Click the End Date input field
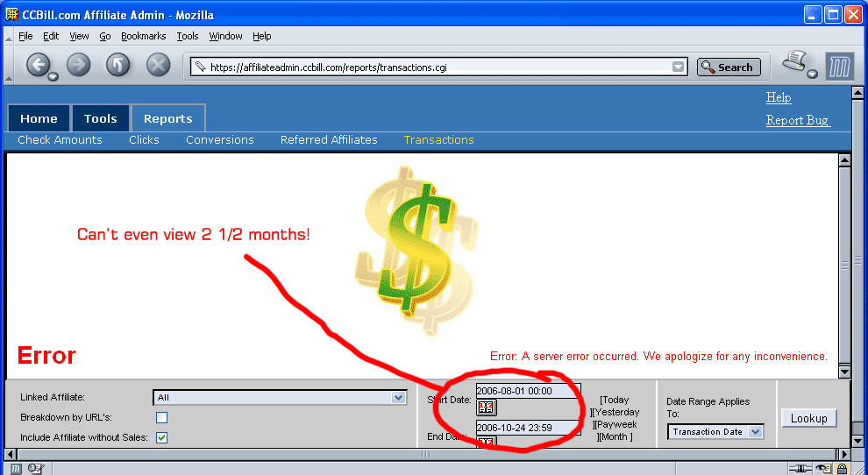Viewport: 868px width, 475px height. (528, 428)
